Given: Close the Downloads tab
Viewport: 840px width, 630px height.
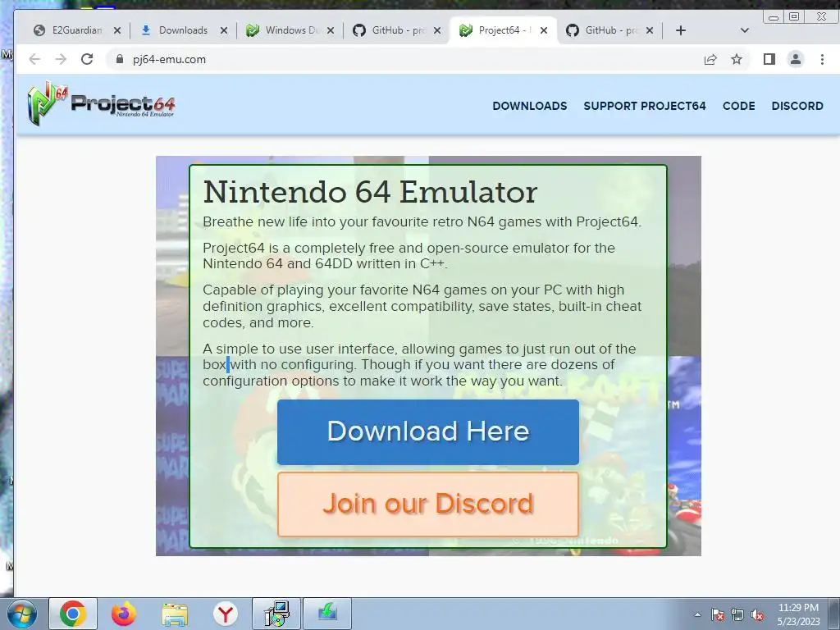Looking at the screenshot, I should tap(224, 30).
